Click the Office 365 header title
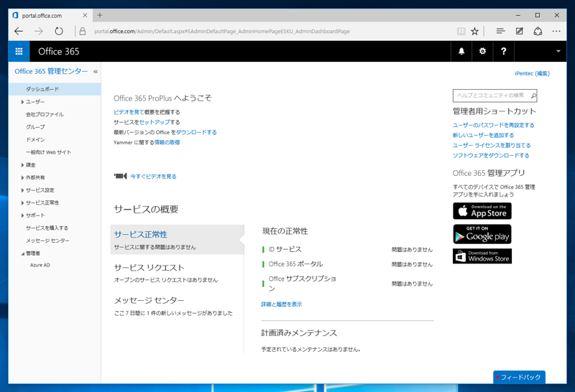Viewport: 575px width, 392px height. [x=59, y=51]
